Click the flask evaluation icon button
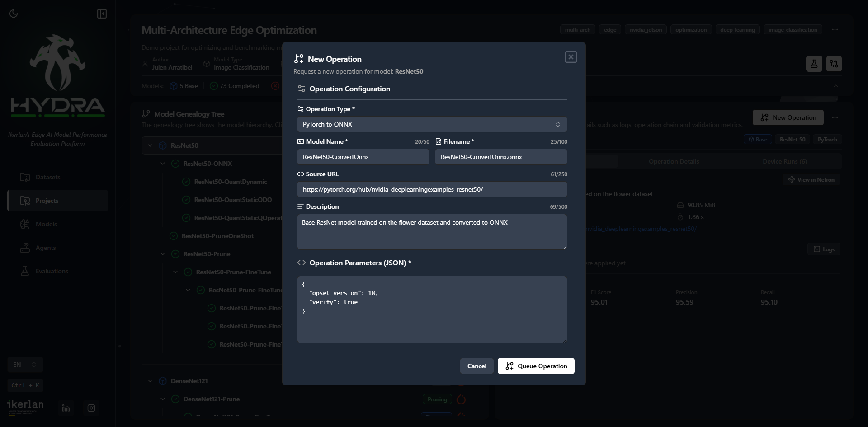The image size is (868, 427). (x=814, y=64)
